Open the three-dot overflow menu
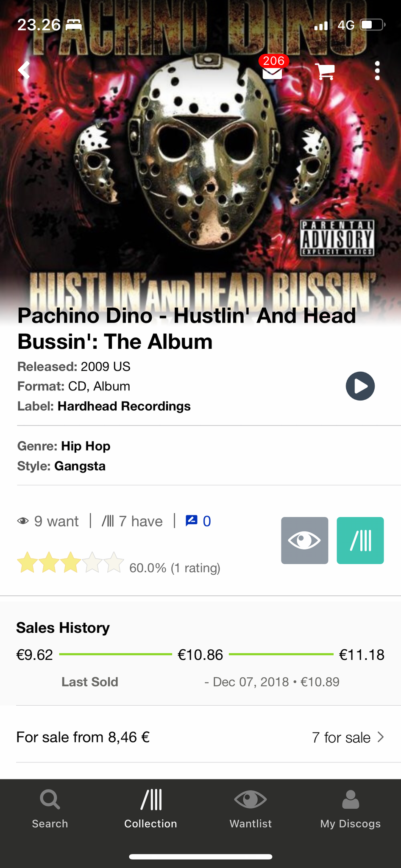The width and height of the screenshot is (401, 868). pyautogui.click(x=377, y=71)
